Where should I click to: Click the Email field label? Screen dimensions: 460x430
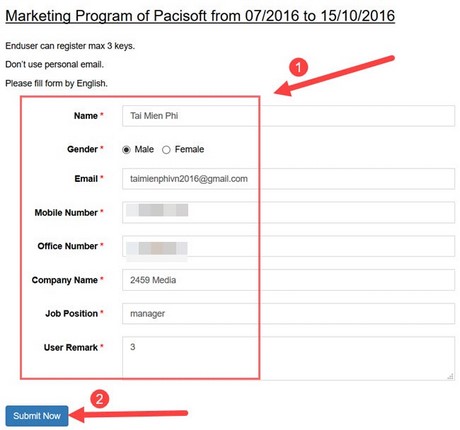(86, 179)
